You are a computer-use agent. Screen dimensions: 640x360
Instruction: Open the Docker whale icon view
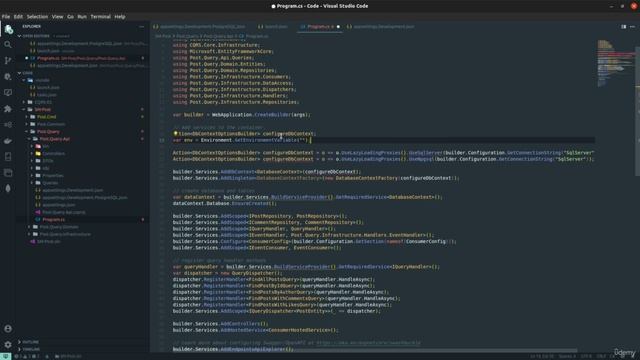[x=8, y=141]
